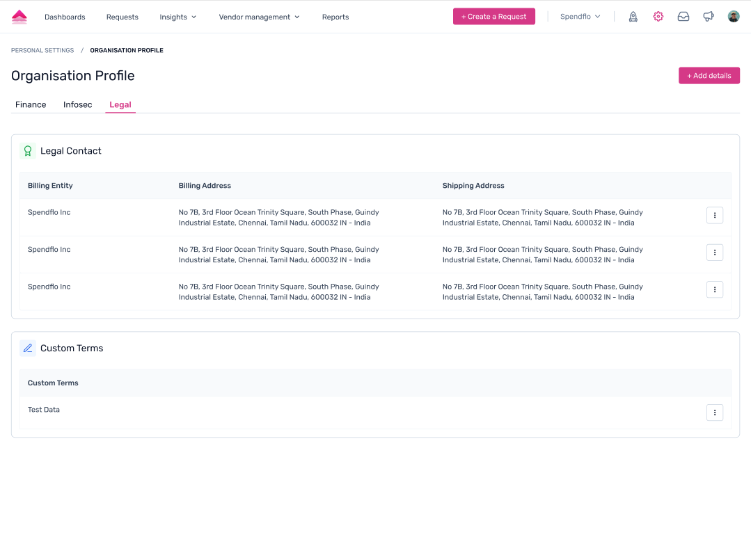This screenshot has height=560, width=751.
Task: Click the Legal Contact section heading
Action: (71, 151)
